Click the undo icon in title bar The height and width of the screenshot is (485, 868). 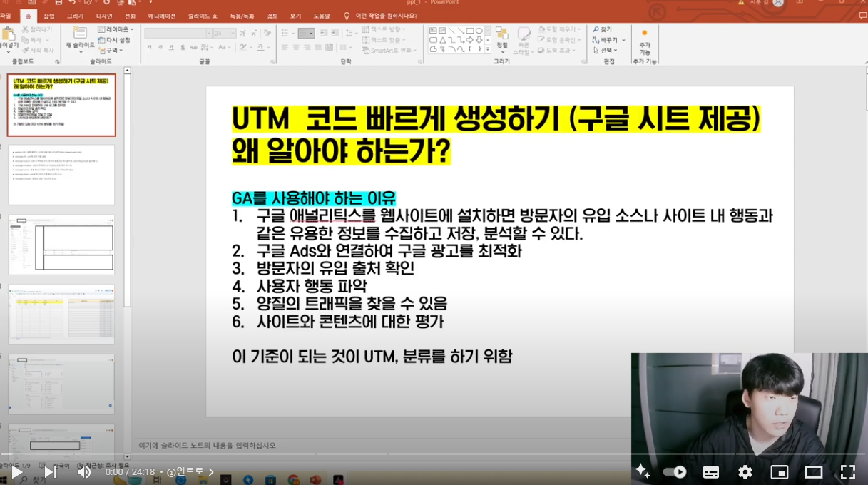[72, 2]
